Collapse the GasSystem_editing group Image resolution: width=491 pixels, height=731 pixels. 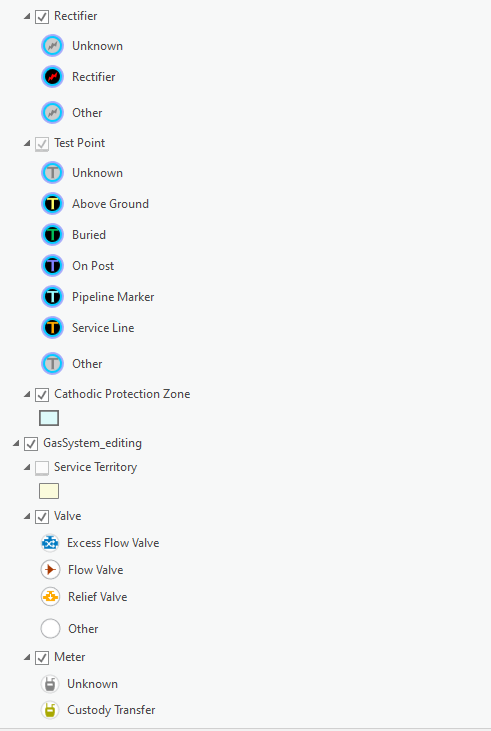16,443
